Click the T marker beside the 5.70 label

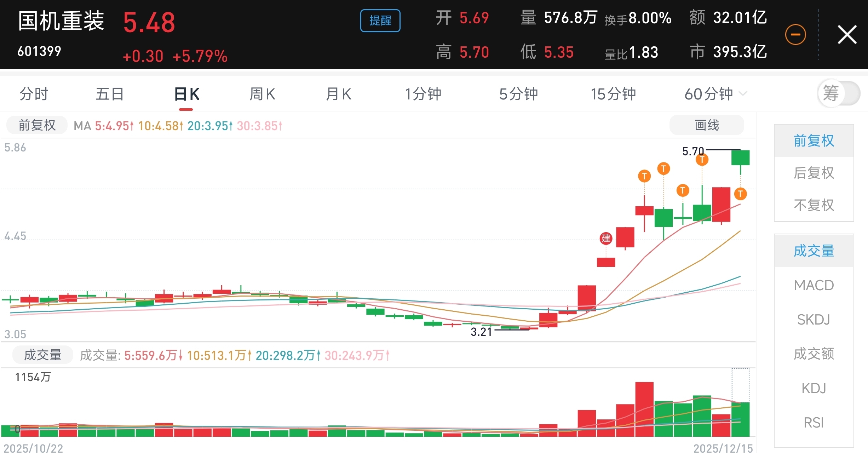pyautogui.click(x=702, y=160)
